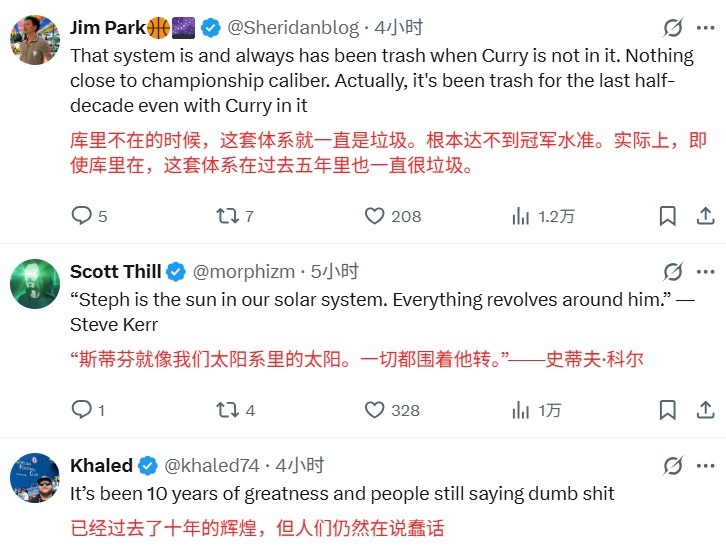Reply to Scott Thill's tweet
The height and width of the screenshot is (550, 726).
click(82, 410)
